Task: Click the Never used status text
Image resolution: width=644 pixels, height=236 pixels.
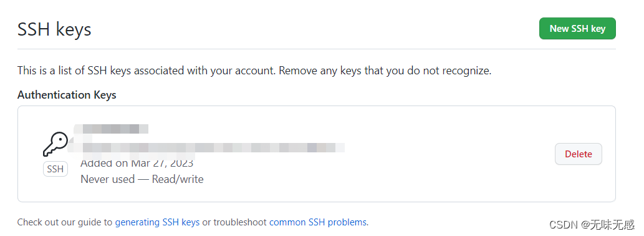Action: click(108, 179)
